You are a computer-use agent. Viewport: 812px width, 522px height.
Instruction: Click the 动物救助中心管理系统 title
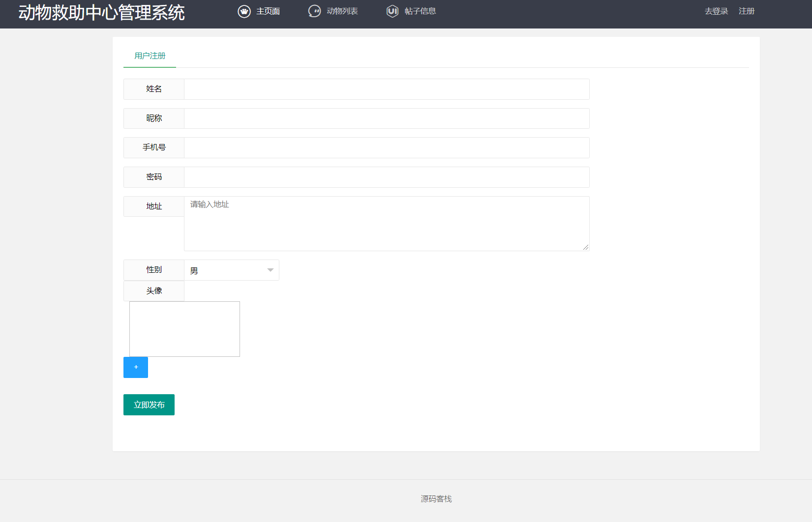(102, 13)
